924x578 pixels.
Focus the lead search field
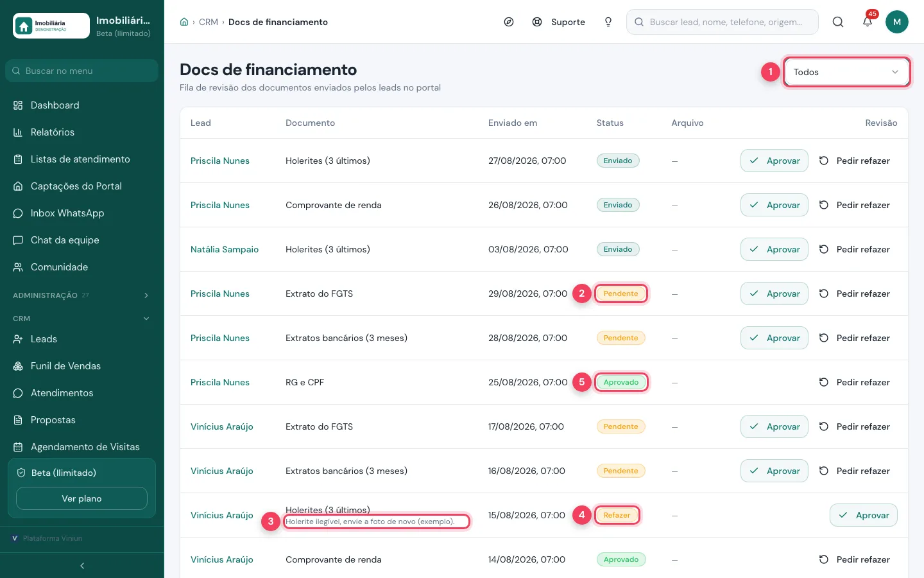(x=723, y=22)
